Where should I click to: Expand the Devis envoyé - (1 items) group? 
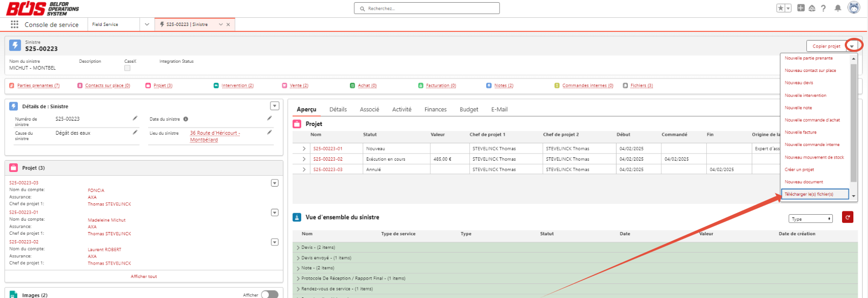298,258
